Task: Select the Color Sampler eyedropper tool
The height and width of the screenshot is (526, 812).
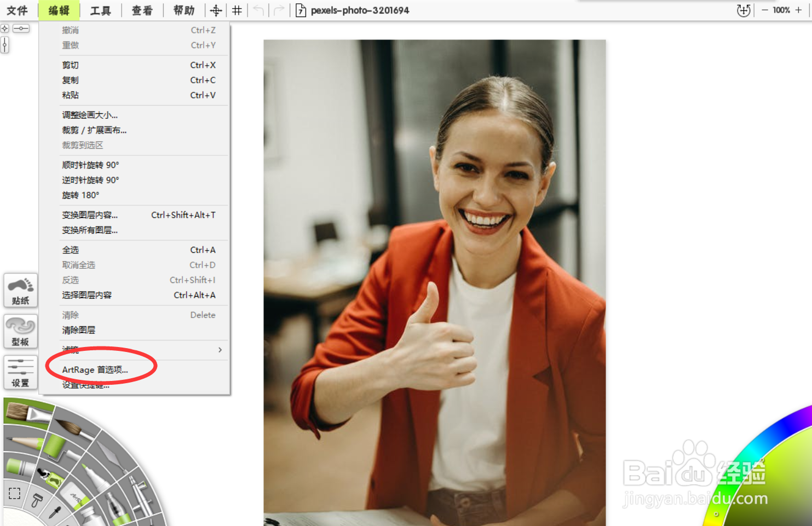Action: tap(55, 512)
